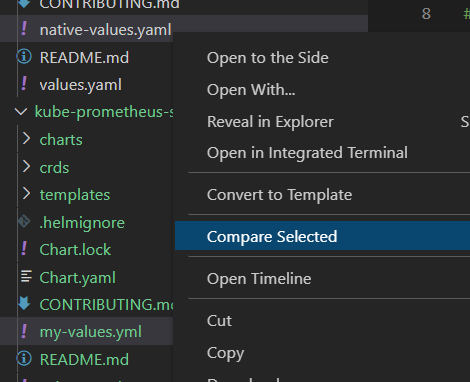Image resolution: width=470 pixels, height=382 pixels.
Task: Select Open in Integrated Terminal
Action: tap(307, 153)
